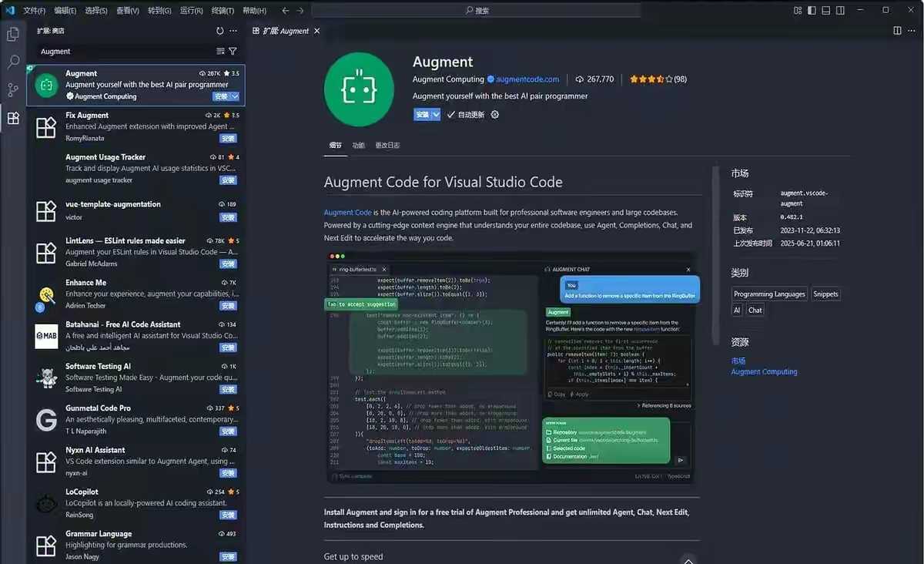Switch to the changelog tab
924x564 pixels.
[387, 145]
